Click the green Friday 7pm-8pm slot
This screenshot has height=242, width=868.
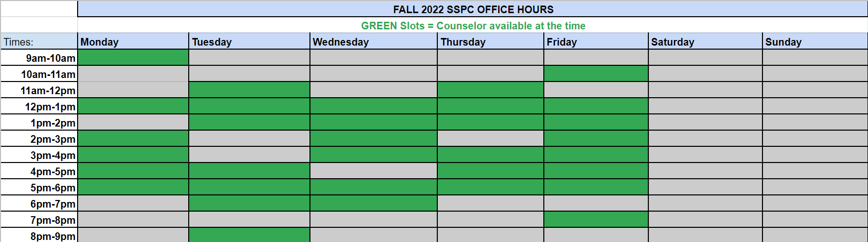tap(596, 220)
